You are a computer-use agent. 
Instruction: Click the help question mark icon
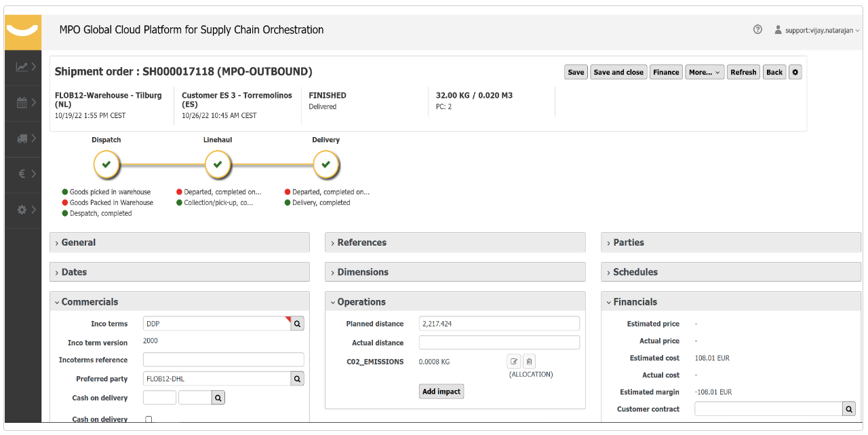click(757, 30)
